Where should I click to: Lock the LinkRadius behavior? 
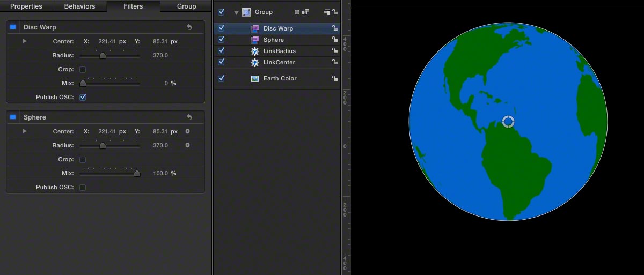pos(335,50)
